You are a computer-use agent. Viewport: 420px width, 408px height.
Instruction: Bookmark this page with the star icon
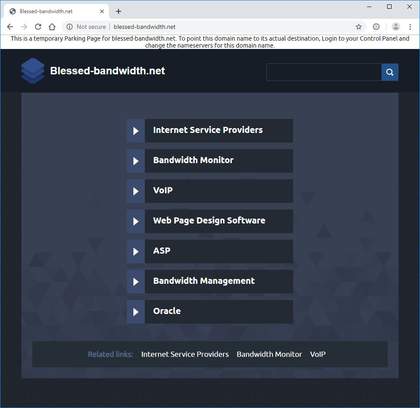pyautogui.click(x=359, y=27)
